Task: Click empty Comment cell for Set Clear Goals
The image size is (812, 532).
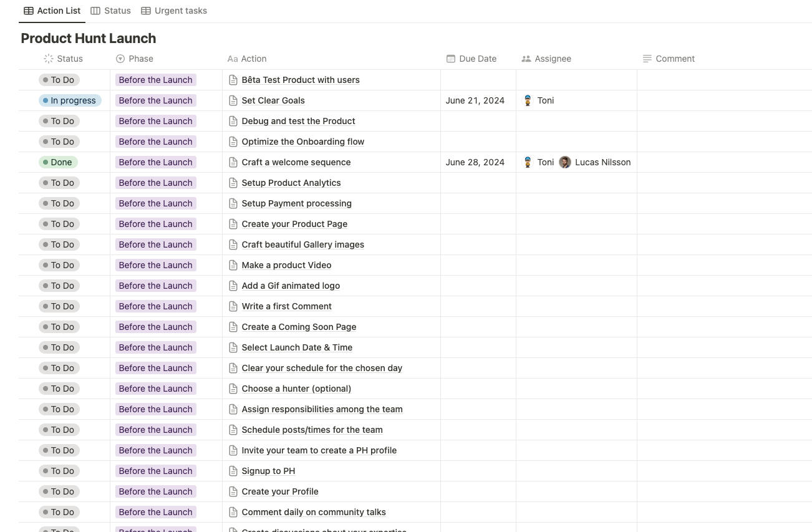Action: pyautogui.click(x=723, y=100)
